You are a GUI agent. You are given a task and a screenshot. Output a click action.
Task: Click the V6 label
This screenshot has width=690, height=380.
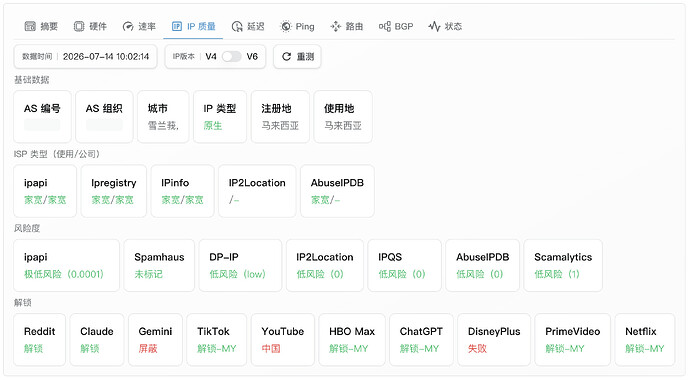coord(252,56)
